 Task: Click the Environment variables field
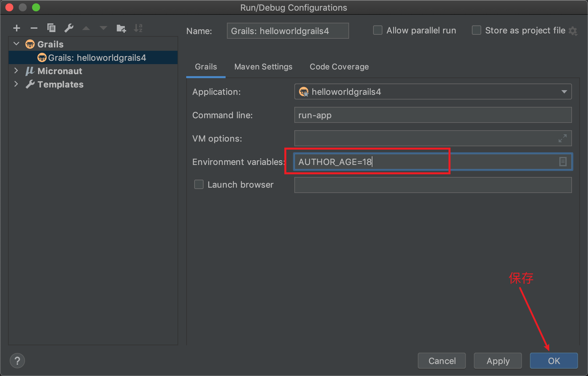[433, 162]
